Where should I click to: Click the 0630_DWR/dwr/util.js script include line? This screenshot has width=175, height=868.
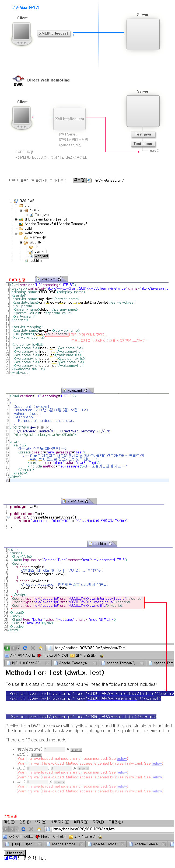coord(81,716)
